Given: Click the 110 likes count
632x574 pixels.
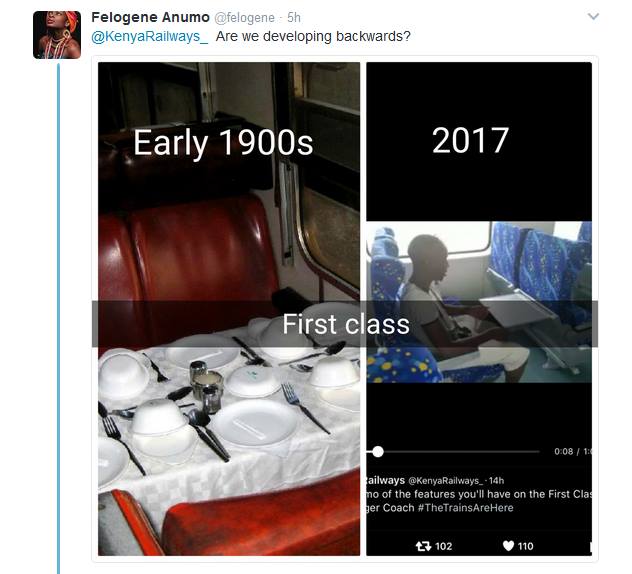Looking at the screenshot, I should (526, 546).
